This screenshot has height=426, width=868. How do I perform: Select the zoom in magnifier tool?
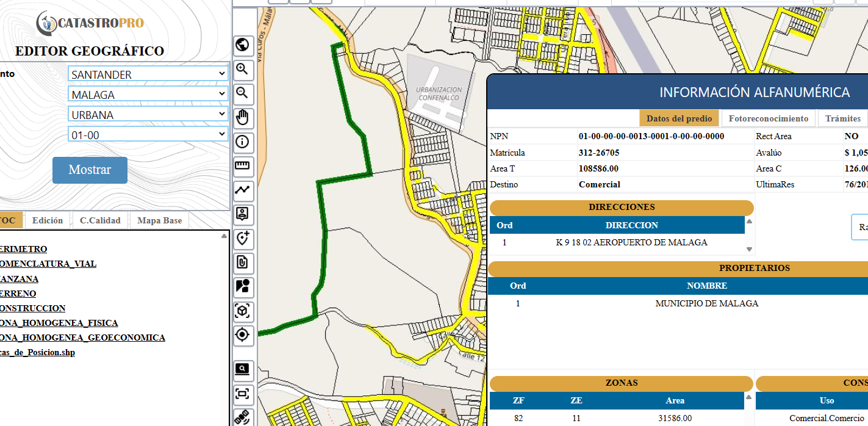[243, 69]
